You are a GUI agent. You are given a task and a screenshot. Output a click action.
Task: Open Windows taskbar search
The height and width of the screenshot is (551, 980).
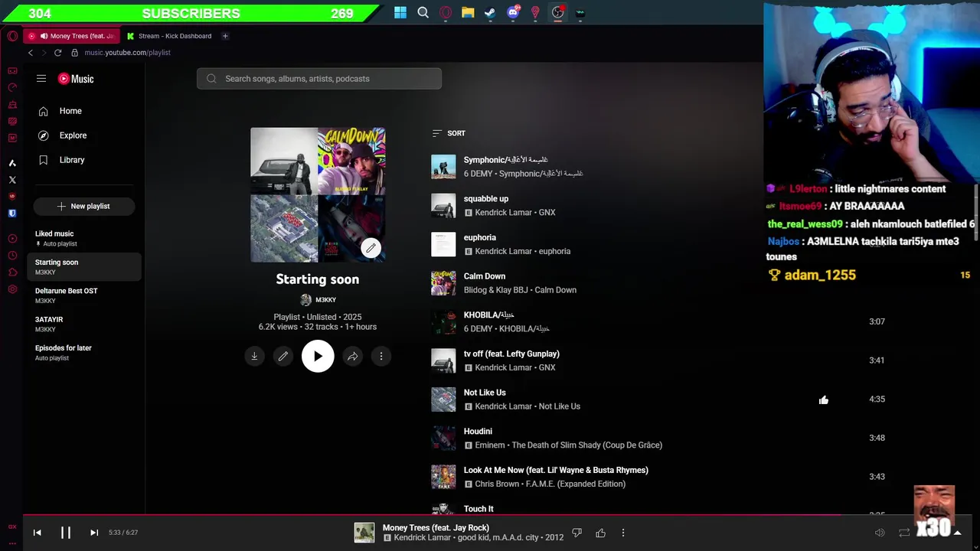(423, 12)
